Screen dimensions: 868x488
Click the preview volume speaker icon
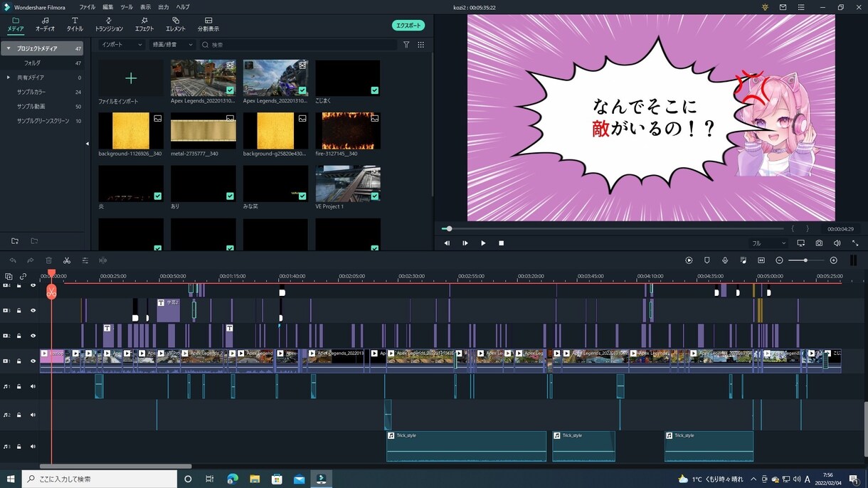click(x=837, y=243)
